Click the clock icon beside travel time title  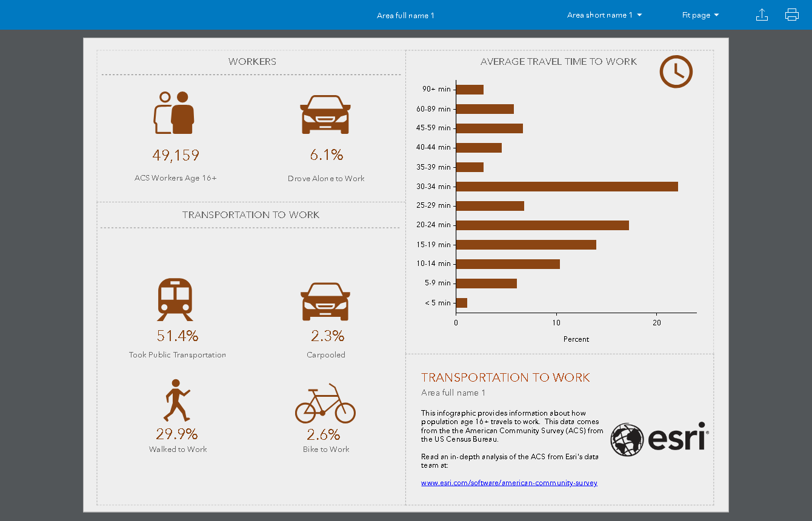(676, 71)
